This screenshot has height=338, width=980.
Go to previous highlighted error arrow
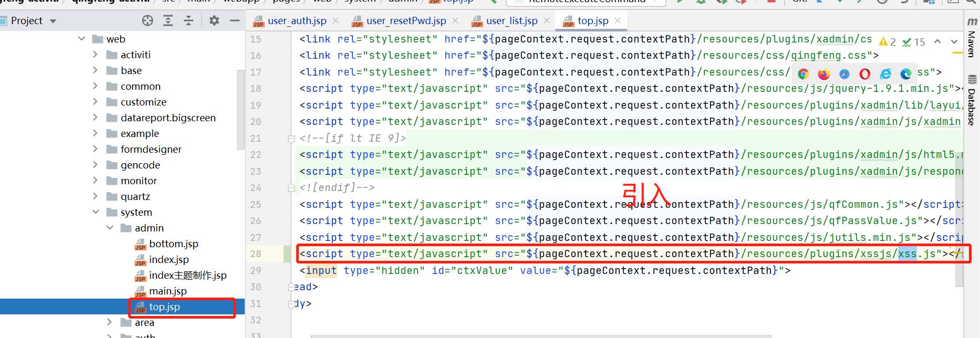pos(937,41)
